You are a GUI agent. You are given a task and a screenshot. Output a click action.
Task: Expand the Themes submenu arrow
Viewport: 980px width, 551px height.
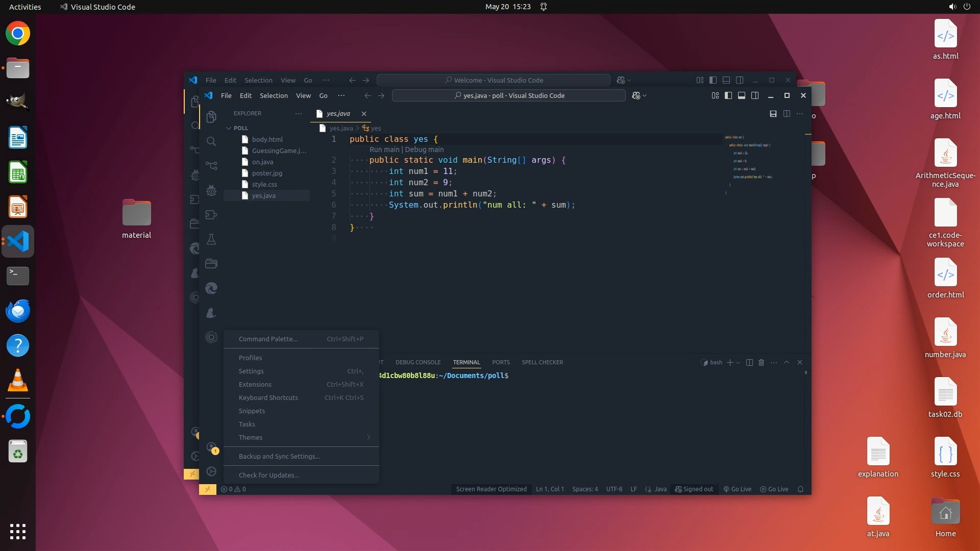point(369,437)
